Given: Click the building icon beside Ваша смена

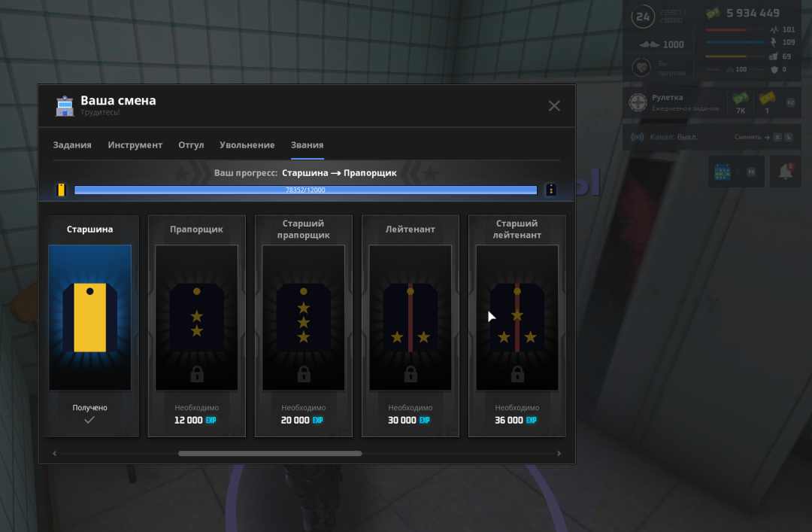Looking at the screenshot, I should pos(65,106).
